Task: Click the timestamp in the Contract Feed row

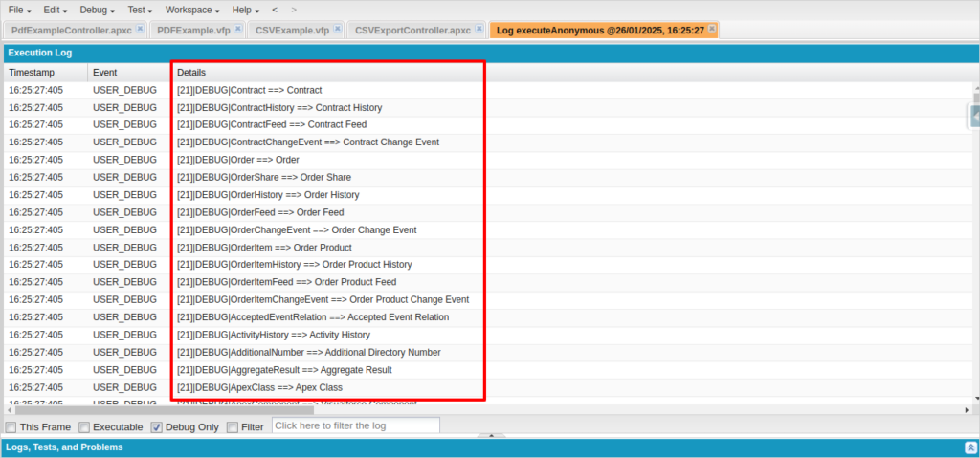Action: (x=35, y=125)
